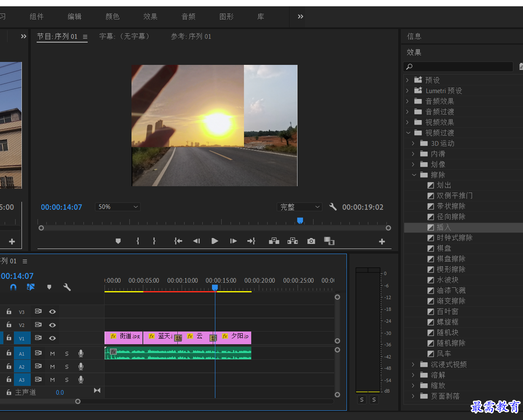Go to In point button
The height and width of the screenshot is (420, 523).
[178, 241]
